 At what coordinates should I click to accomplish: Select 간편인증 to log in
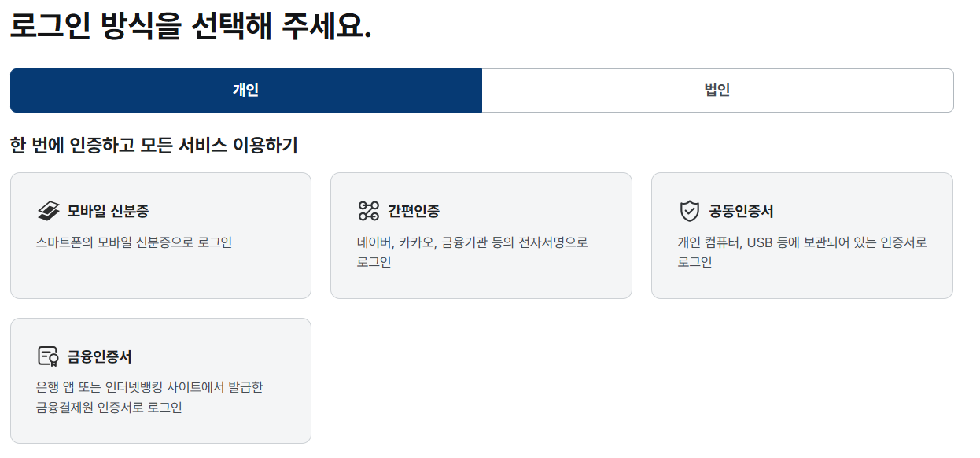tap(481, 235)
